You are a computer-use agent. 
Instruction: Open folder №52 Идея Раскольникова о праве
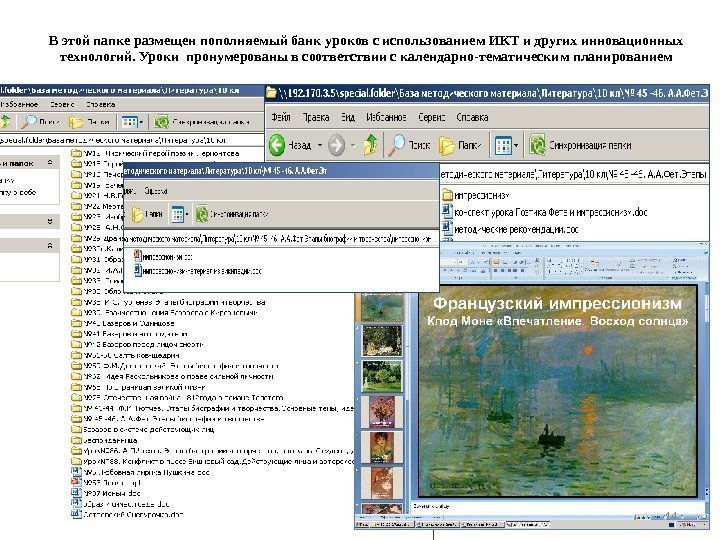click(173, 376)
